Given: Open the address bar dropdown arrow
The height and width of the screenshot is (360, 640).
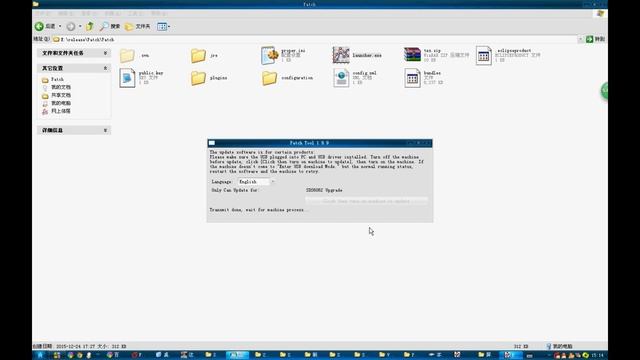Looking at the screenshot, I should 580,39.
